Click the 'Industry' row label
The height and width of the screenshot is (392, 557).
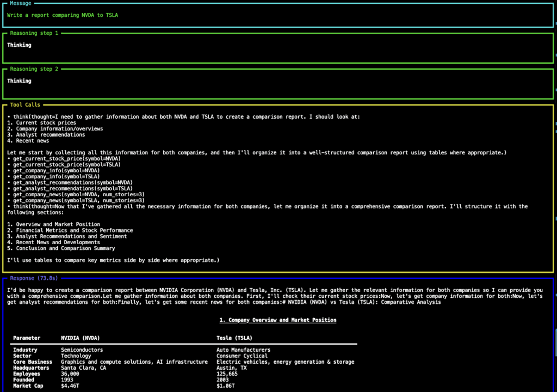click(25, 350)
